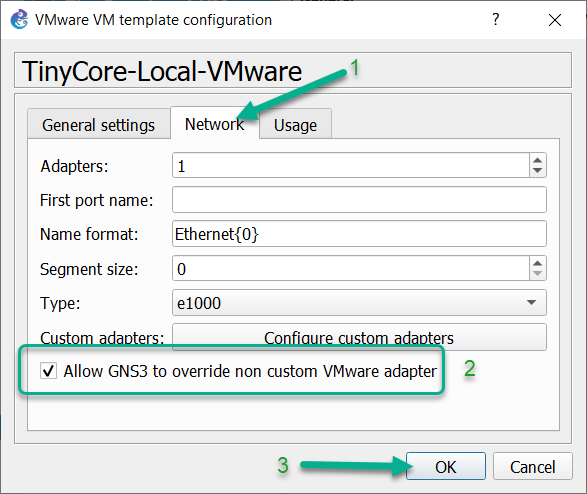Switch to the General settings tab
The width and height of the screenshot is (587, 494).
point(98,124)
